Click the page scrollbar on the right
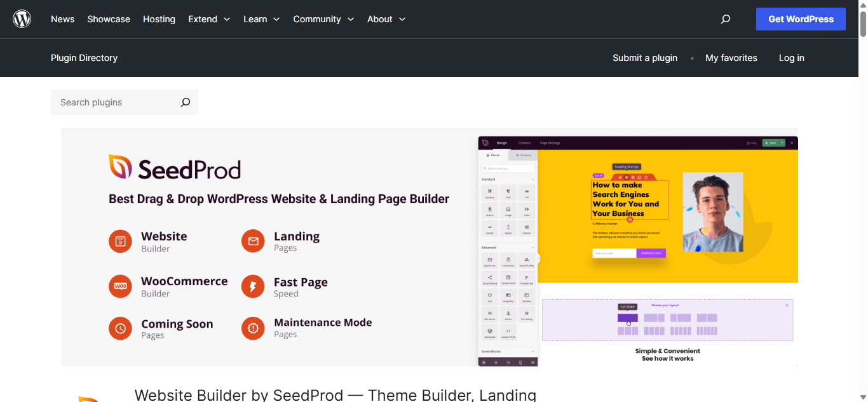The width and height of the screenshot is (868, 402). click(863, 25)
